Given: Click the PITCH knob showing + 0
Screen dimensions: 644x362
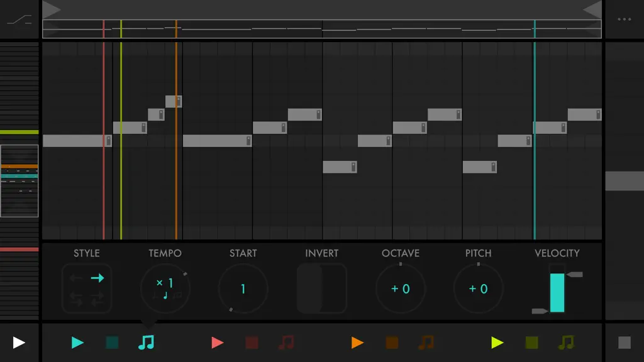Looking at the screenshot, I should tap(478, 288).
